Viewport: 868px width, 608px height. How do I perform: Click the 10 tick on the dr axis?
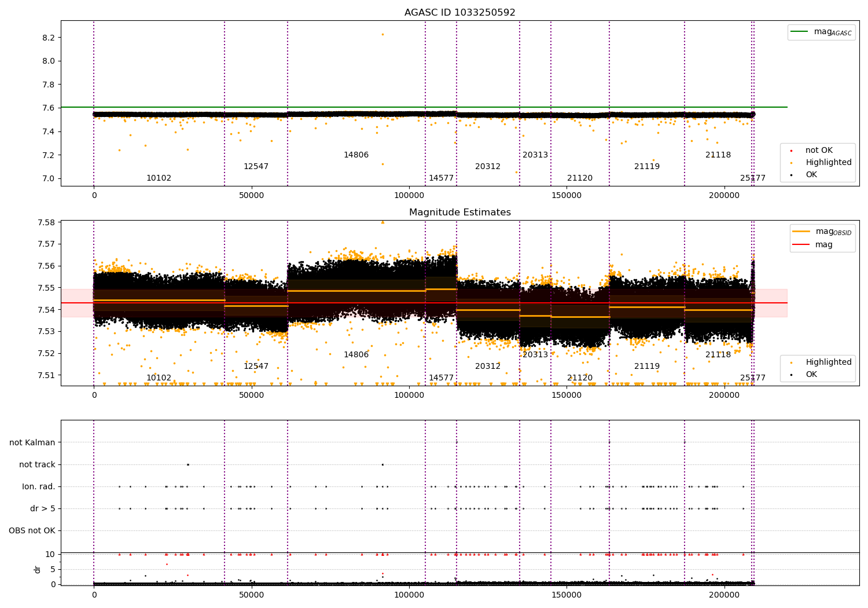coord(50,554)
